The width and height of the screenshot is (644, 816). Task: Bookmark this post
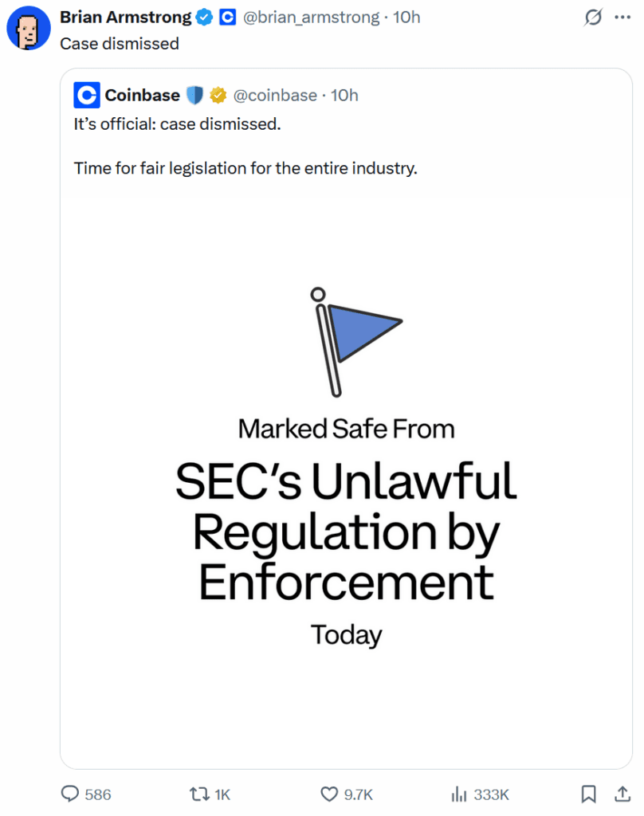589,794
